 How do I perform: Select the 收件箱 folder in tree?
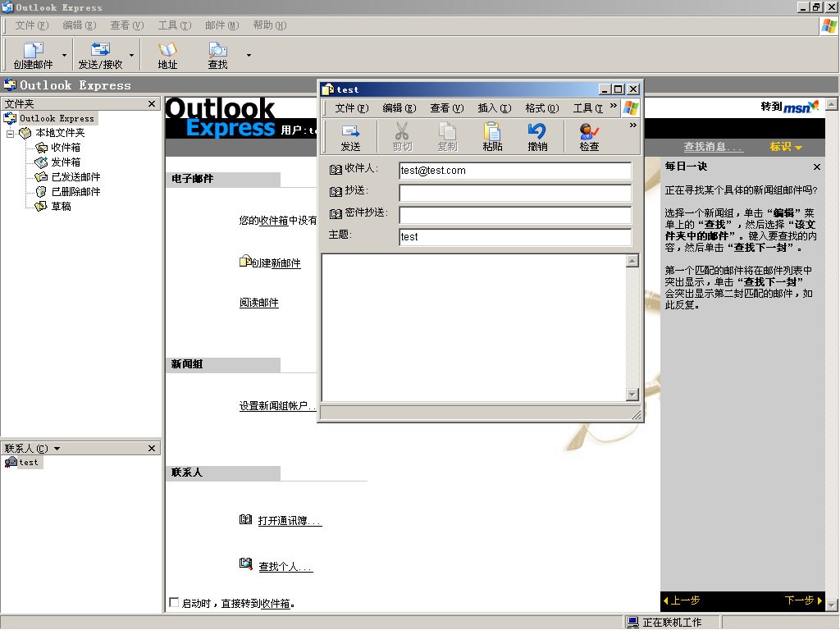click(66, 148)
